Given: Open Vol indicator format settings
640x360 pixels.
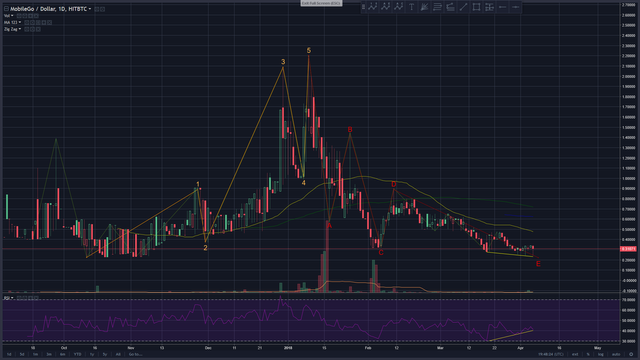Looking at the screenshot, I should tap(24, 16).
